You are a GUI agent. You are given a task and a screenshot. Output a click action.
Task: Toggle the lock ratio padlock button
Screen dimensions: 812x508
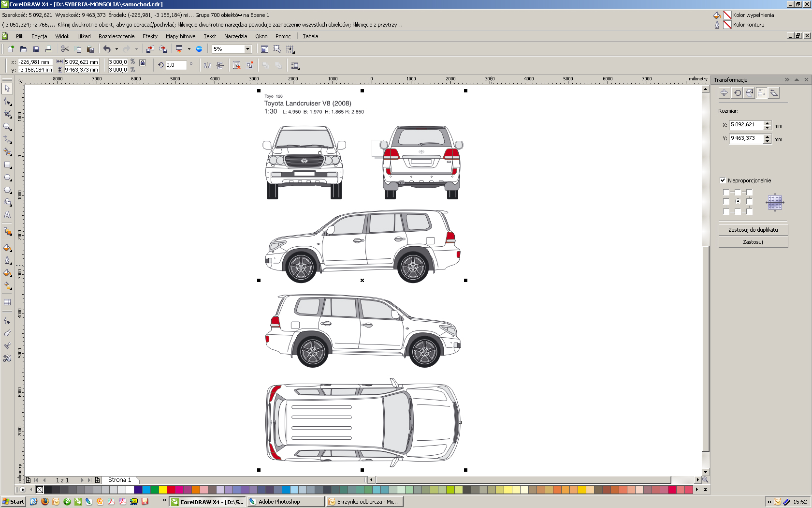tap(143, 63)
